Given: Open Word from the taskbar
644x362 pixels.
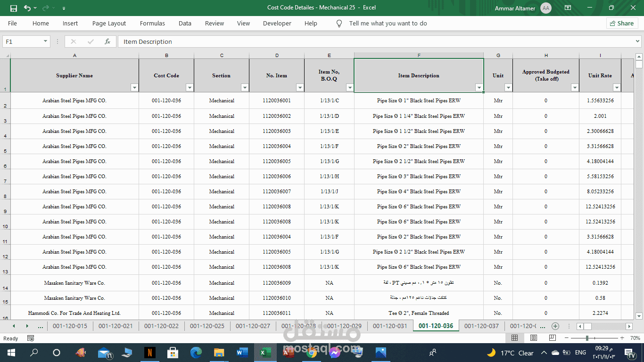Looking at the screenshot, I should pos(241,353).
